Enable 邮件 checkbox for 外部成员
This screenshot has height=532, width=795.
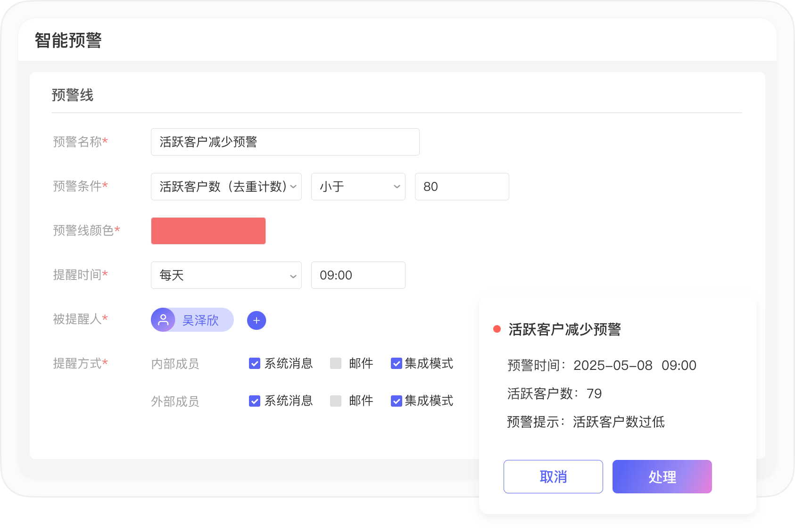click(336, 401)
